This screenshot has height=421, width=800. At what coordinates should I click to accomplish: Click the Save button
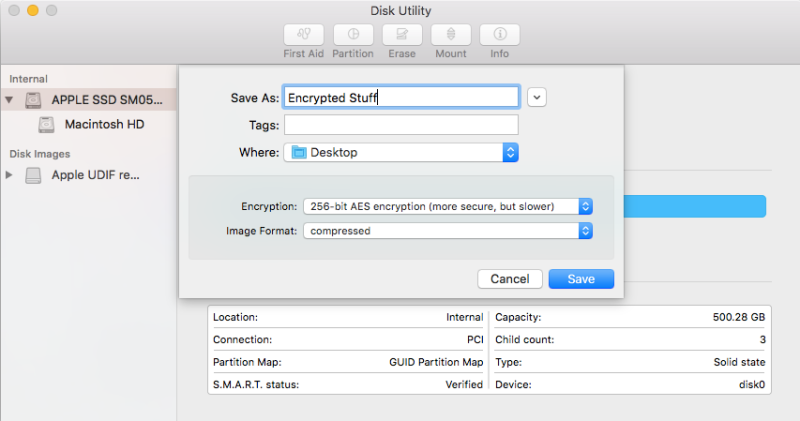581,279
